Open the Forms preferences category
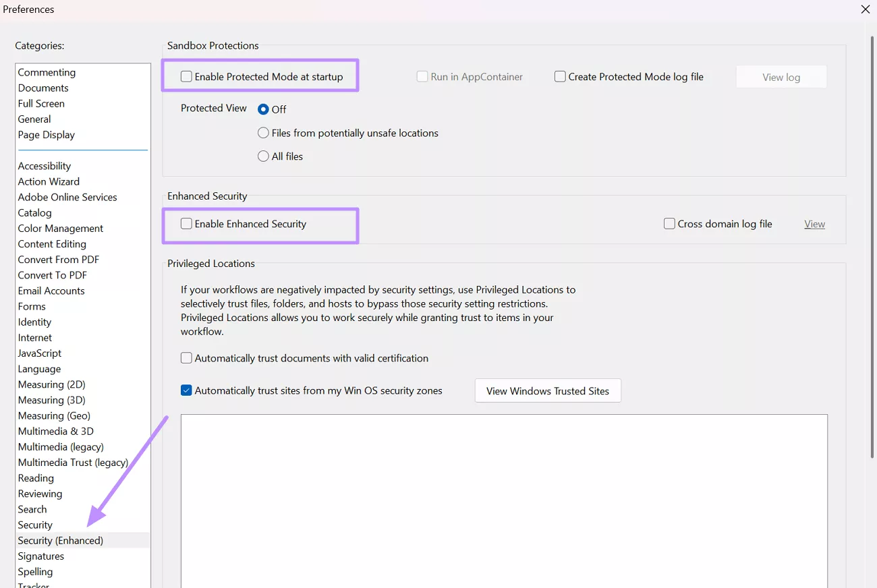 tap(31, 306)
